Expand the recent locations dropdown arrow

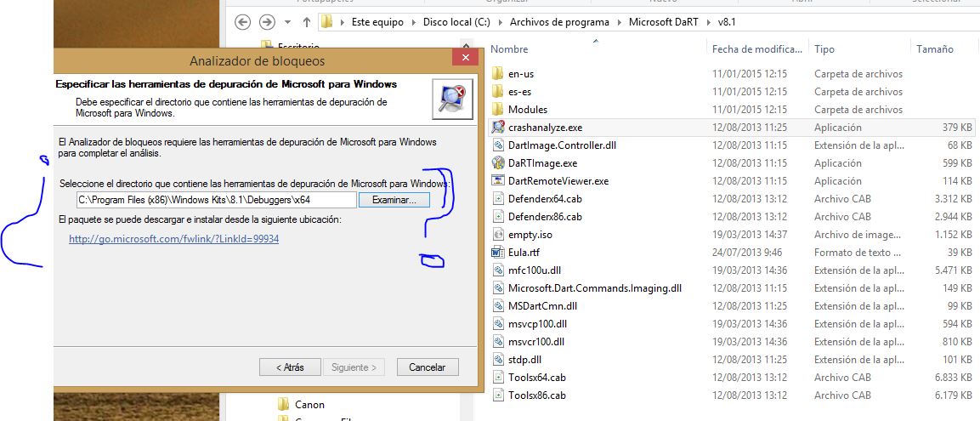[x=288, y=21]
